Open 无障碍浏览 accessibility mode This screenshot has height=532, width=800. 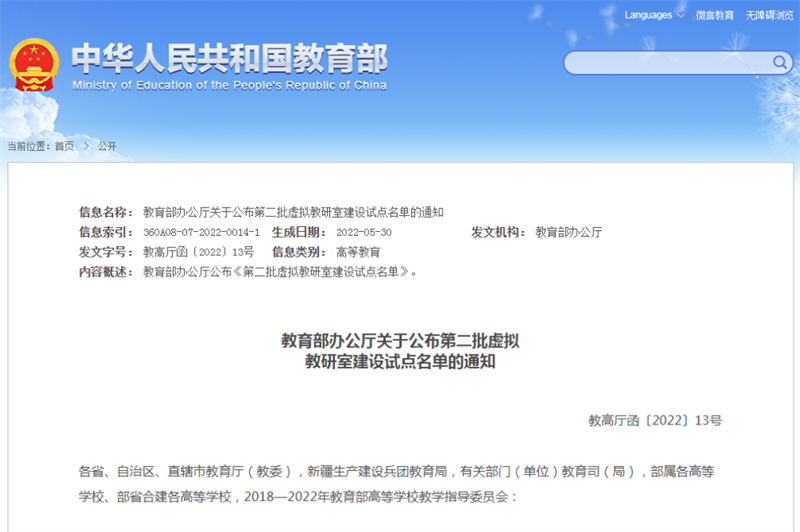(769, 15)
